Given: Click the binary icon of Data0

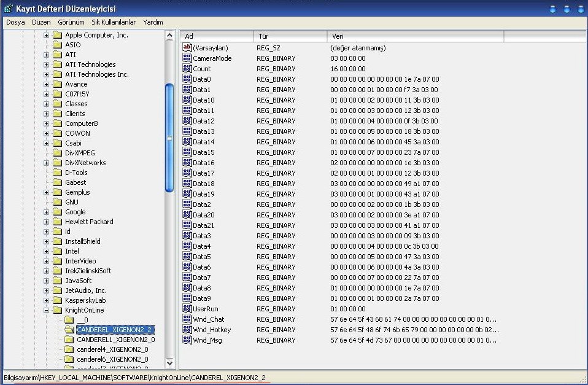Looking at the screenshot, I should 187,79.
